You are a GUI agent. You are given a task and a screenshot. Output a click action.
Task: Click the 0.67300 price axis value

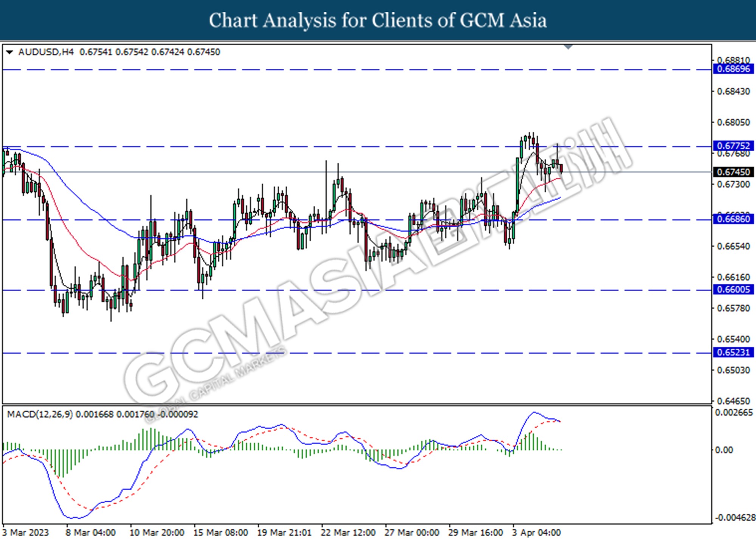pos(734,185)
